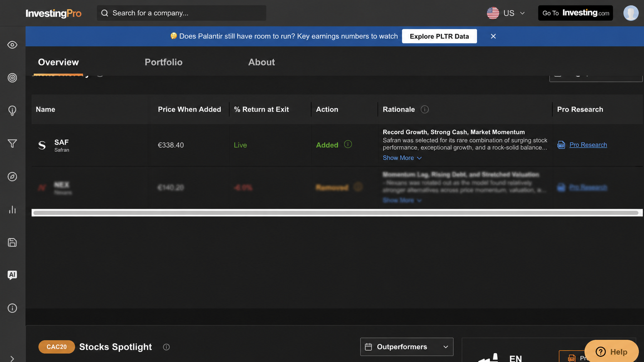Switch to the About tab
The height and width of the screenshot is (362, 644).
(262, 62)
